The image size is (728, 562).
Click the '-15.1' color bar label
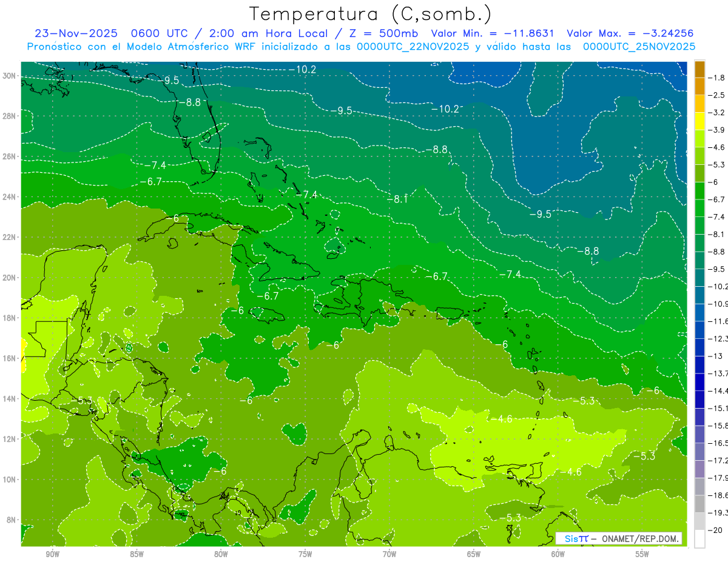[718, 409]
